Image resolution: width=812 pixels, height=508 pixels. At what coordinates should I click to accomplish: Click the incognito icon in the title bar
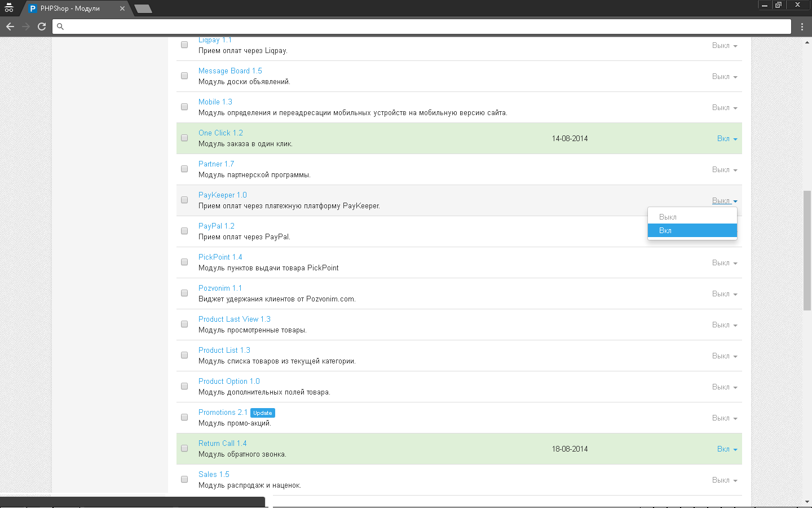(x=9, y=8)
